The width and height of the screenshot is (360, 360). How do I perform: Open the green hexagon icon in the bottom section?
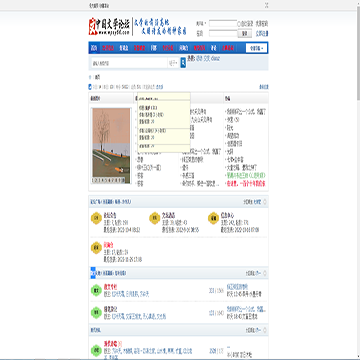point(96,351)
